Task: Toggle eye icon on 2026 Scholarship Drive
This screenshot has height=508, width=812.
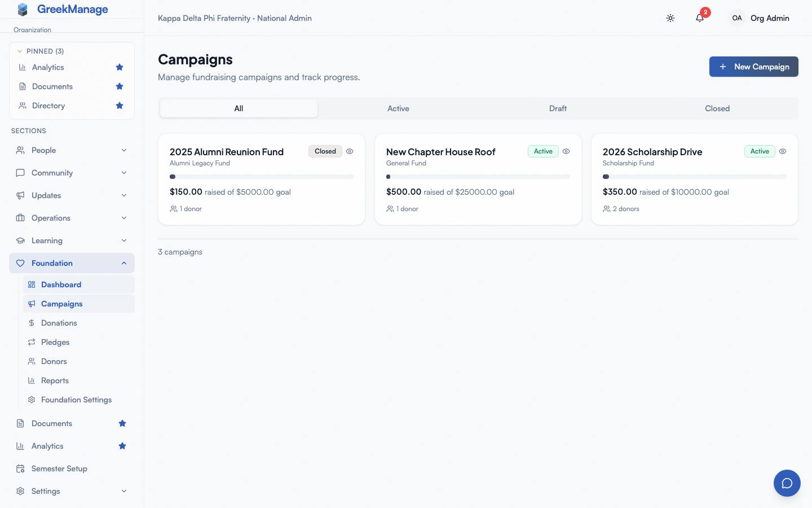Action: point(783,151)
